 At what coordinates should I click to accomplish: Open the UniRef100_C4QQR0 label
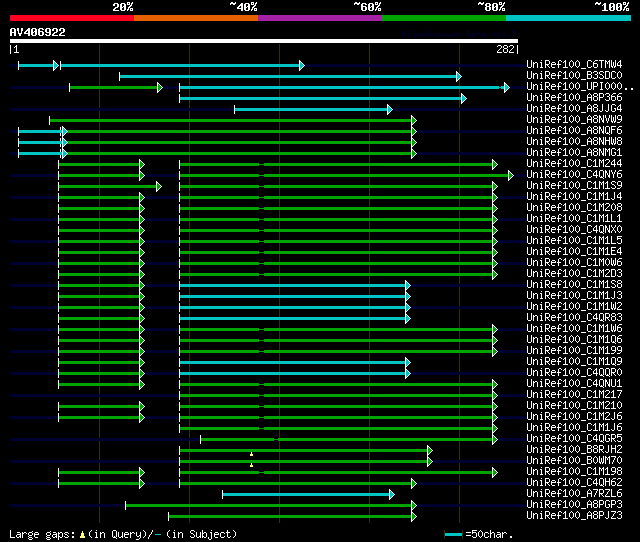point(574,373)
